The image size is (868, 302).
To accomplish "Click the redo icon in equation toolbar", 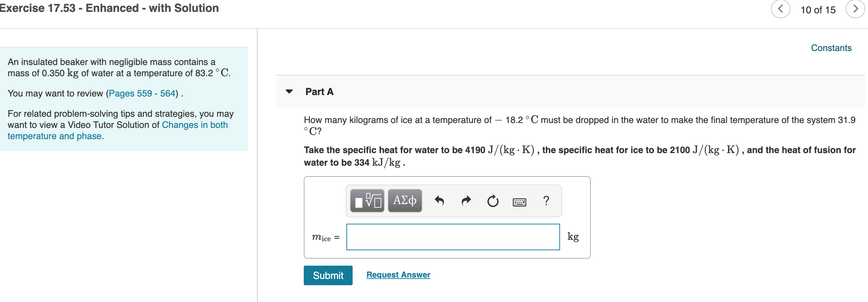I will pos(466,201).
